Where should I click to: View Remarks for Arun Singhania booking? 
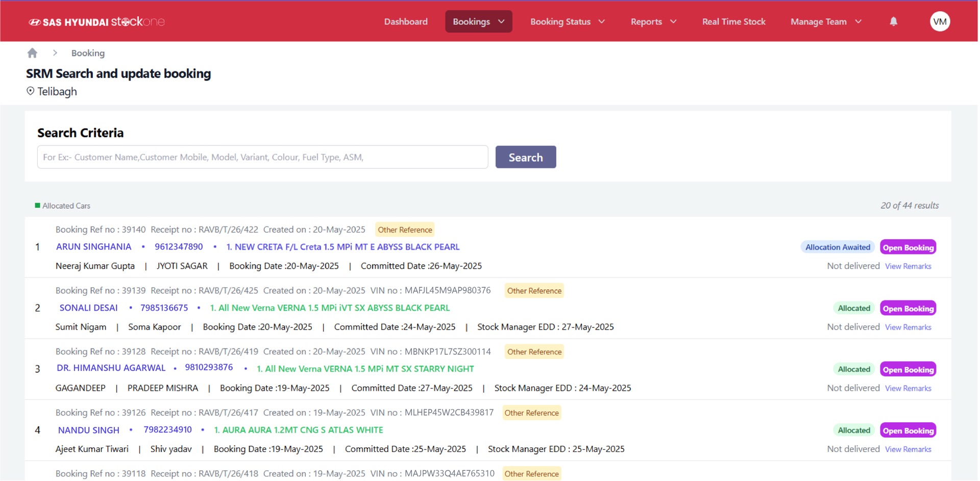coord(908,266)
